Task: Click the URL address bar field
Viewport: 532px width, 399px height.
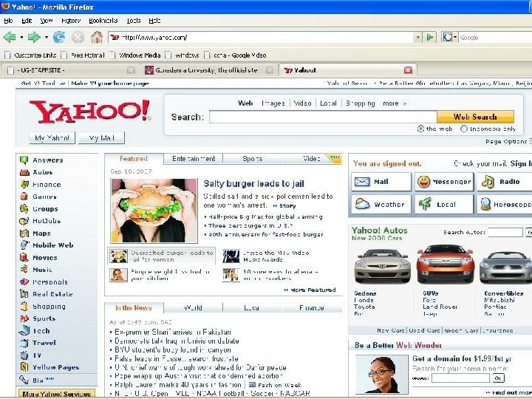Action: [x=261, y=38]
